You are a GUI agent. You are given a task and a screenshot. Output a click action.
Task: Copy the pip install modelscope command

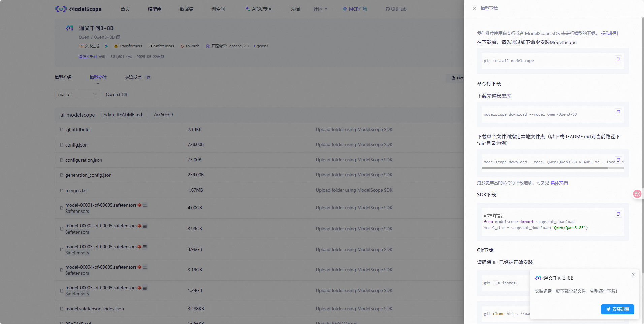tap(618, 59)
